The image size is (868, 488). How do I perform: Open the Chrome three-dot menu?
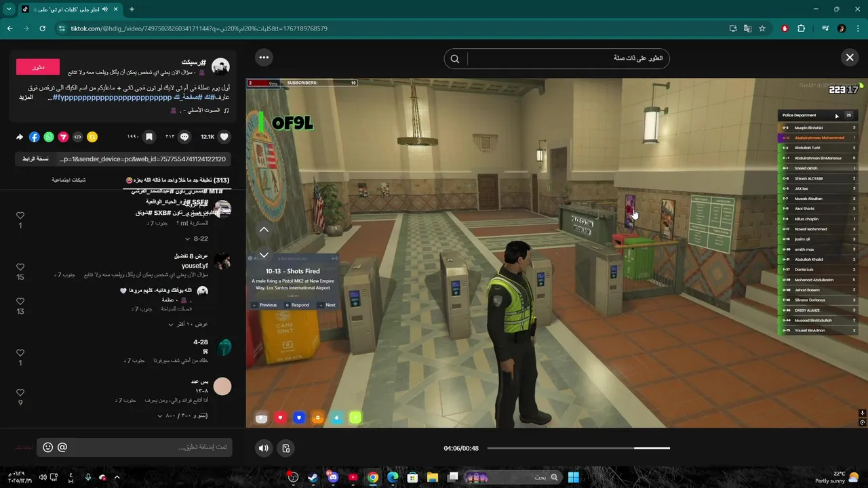(x=858, y=28)
